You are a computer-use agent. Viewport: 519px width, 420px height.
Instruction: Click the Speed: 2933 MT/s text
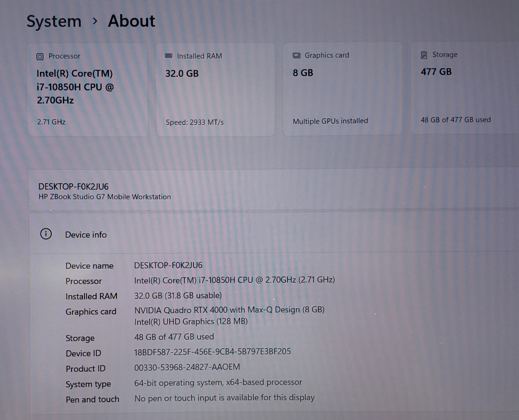pos(195,122)
